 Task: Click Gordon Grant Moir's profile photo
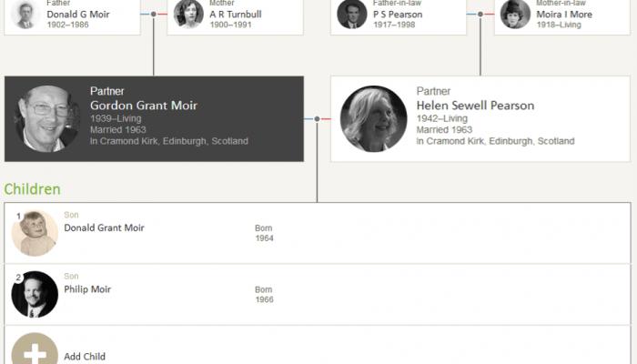point(47,118)
